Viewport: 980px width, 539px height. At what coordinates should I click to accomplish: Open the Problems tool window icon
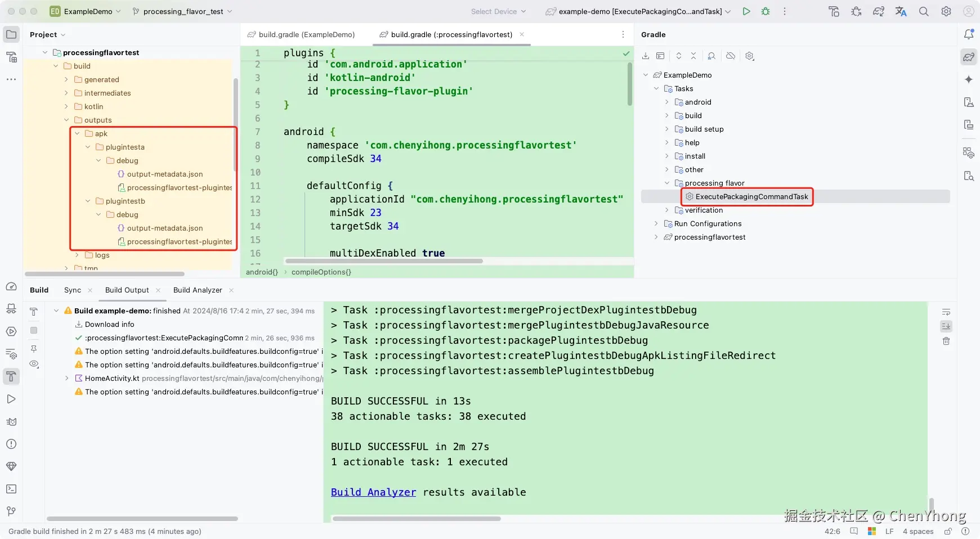point(11,444)
